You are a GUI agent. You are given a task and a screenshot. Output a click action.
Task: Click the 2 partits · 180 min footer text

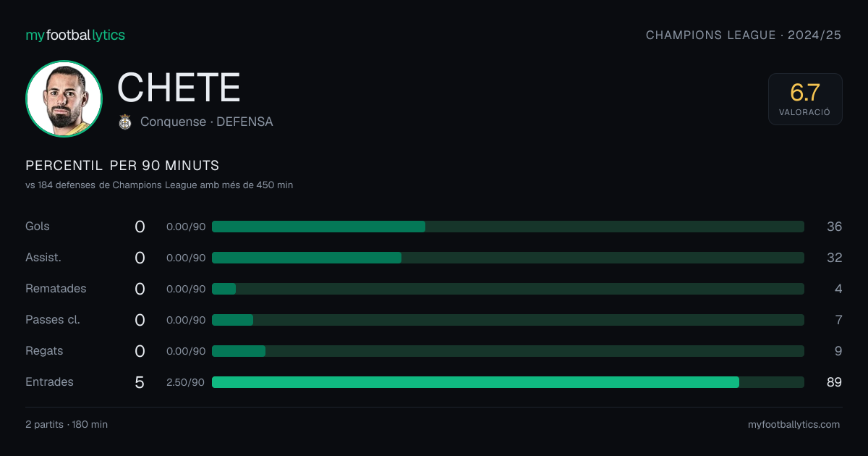tap(67, 424)
